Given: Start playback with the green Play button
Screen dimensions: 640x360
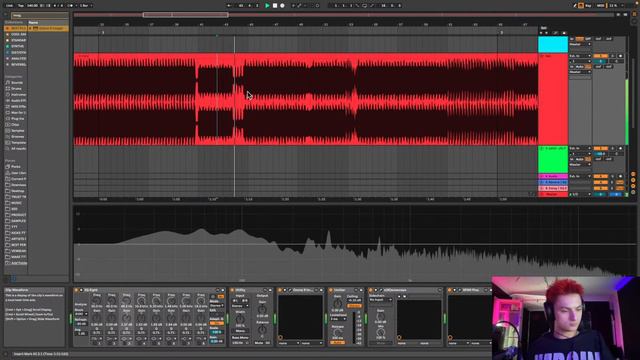Looking at the screenshot, I should click(x=267, y=6).
